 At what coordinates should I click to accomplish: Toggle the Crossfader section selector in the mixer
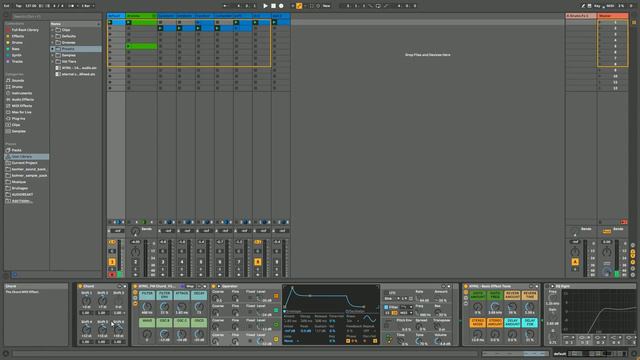point(633,274)
